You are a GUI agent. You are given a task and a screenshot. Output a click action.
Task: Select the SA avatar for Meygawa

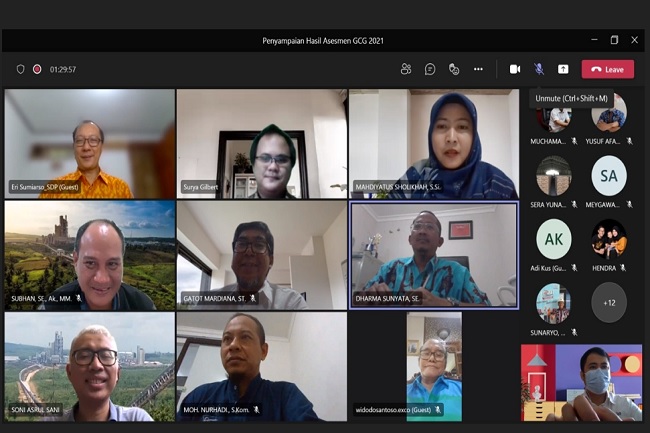[x=609, y=176]
